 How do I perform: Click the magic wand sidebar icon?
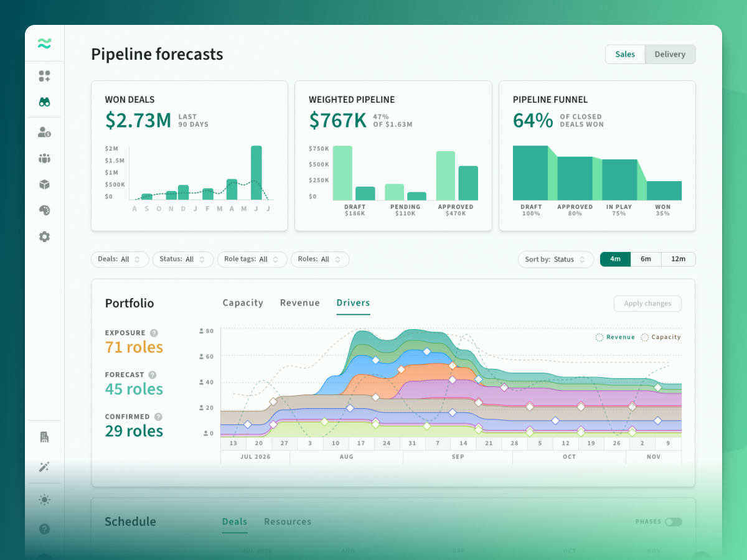click(44, 467)
